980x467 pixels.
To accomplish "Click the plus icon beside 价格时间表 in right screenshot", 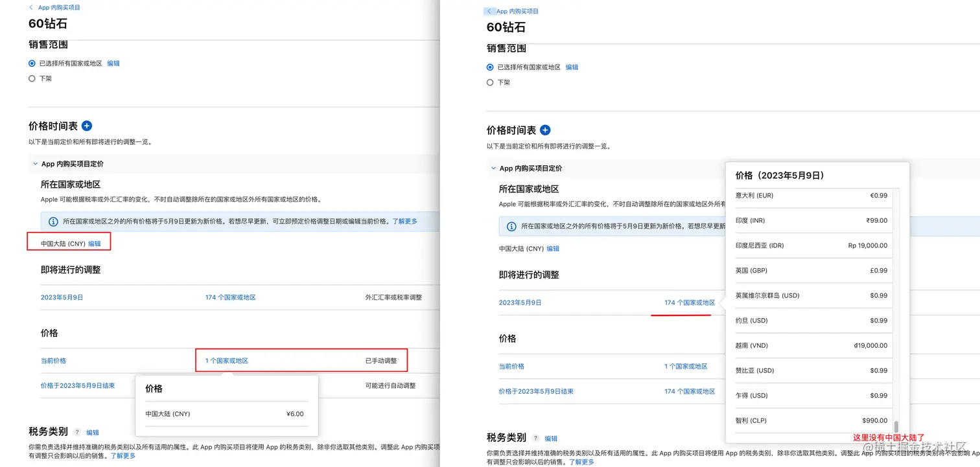I will pos(545,130).
